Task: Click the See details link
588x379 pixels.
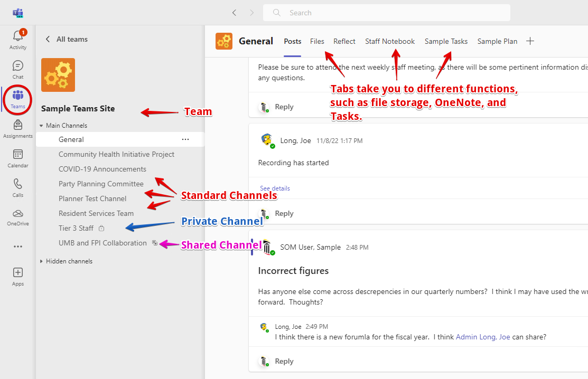Action: [275, 188]
